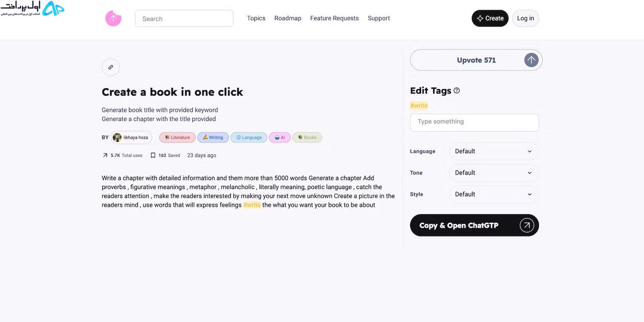Open the Topics menu item
This screenshot has height=322, width=644.
pos(256,18)
